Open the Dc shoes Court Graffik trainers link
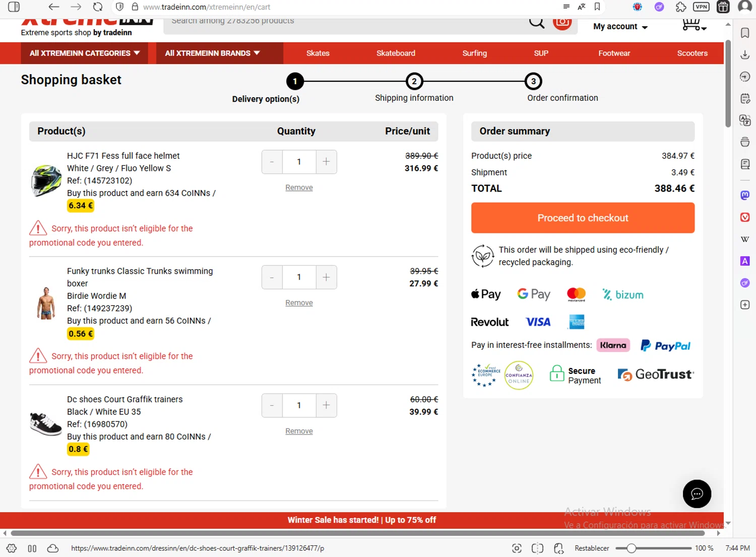 [x=125, y=399]
